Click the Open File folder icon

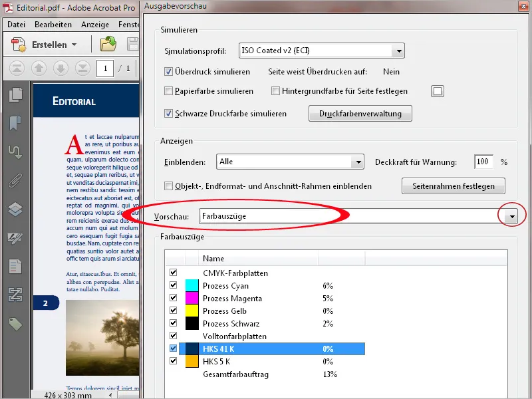[108, 43]
